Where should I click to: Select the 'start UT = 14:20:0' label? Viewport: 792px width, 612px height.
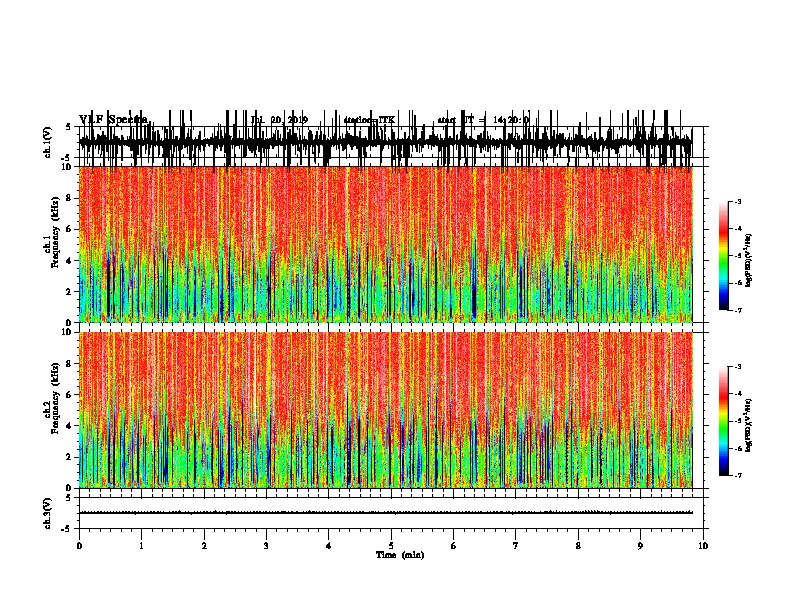tap(483, 120)
